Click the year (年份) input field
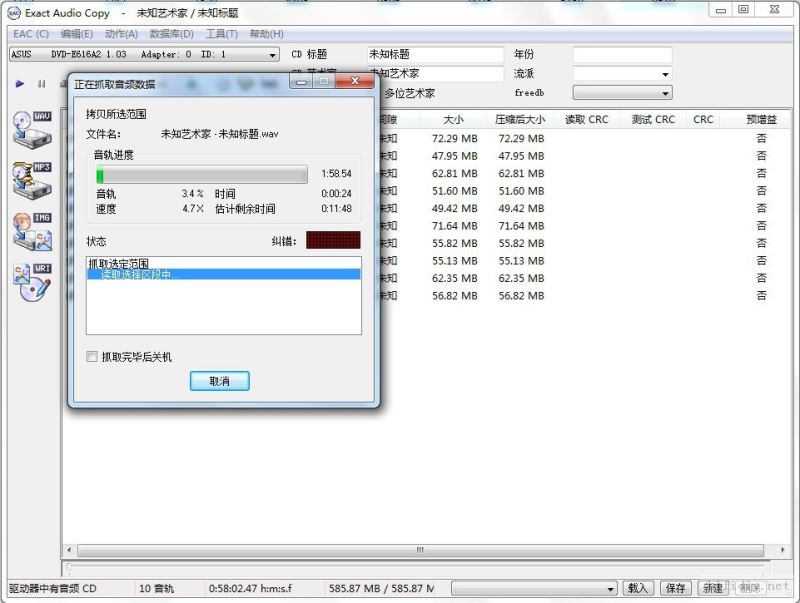The image size is (800, 603). click(622, 54)
